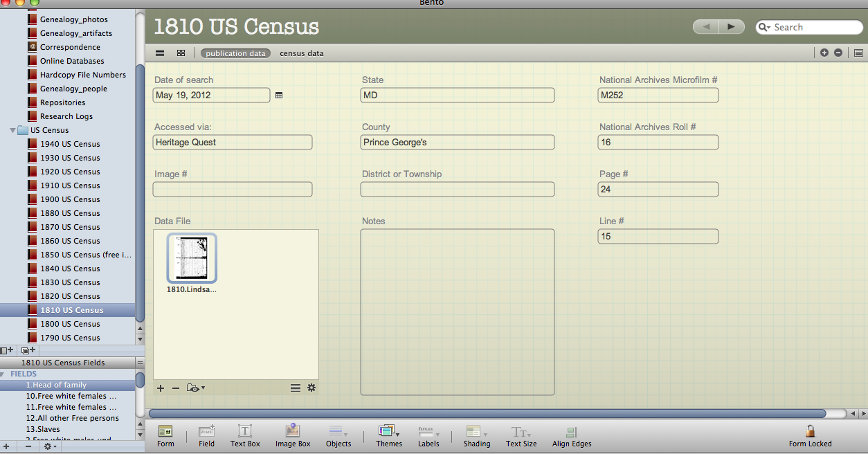
Task: Click the next record arrow button
Action: pos(732,26)
